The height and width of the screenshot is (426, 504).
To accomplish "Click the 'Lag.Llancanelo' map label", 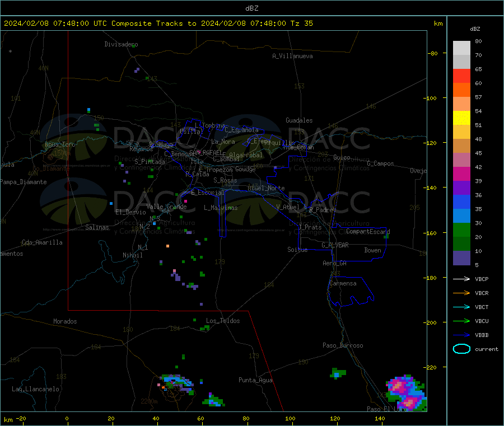I will point(35,389).
